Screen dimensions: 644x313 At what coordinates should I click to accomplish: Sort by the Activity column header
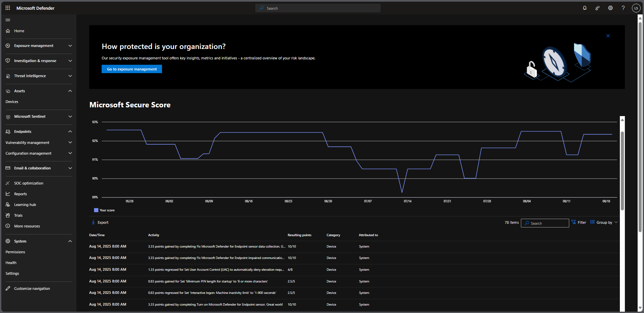pos(154,235)
